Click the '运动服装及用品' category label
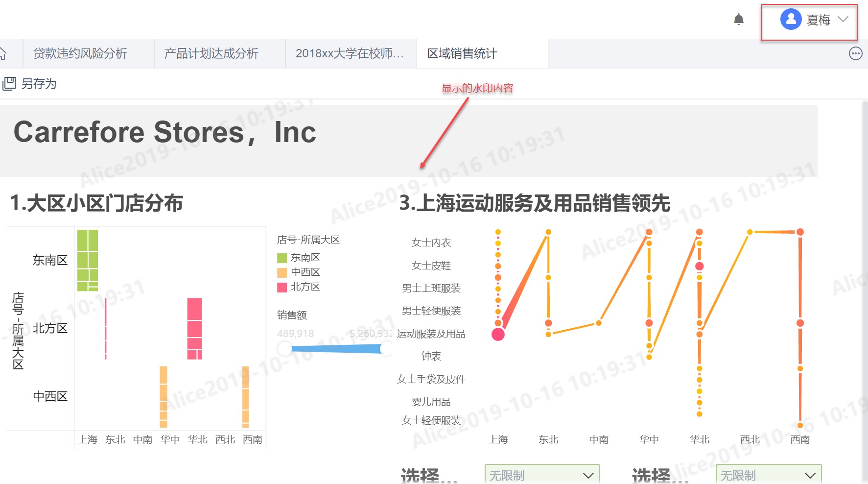The height and width of the screenshot is (484, 868). point(431,334)
